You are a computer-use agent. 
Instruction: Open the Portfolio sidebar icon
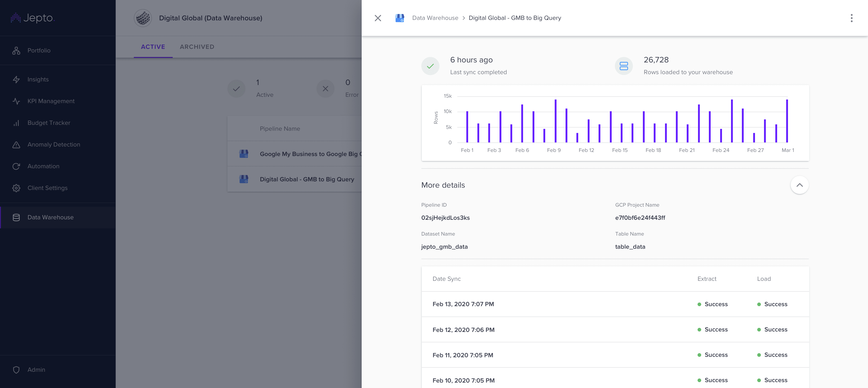(x=16, y=51)
